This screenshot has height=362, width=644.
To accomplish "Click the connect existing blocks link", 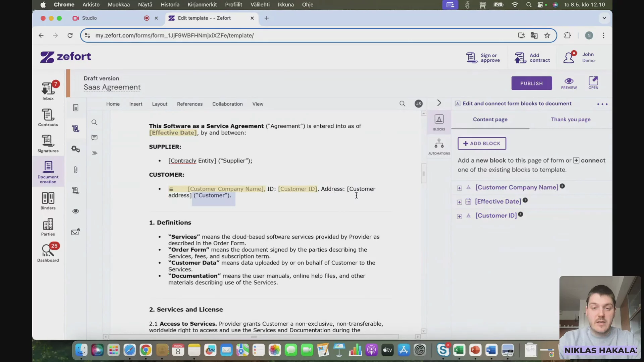I will coord(589,161).
